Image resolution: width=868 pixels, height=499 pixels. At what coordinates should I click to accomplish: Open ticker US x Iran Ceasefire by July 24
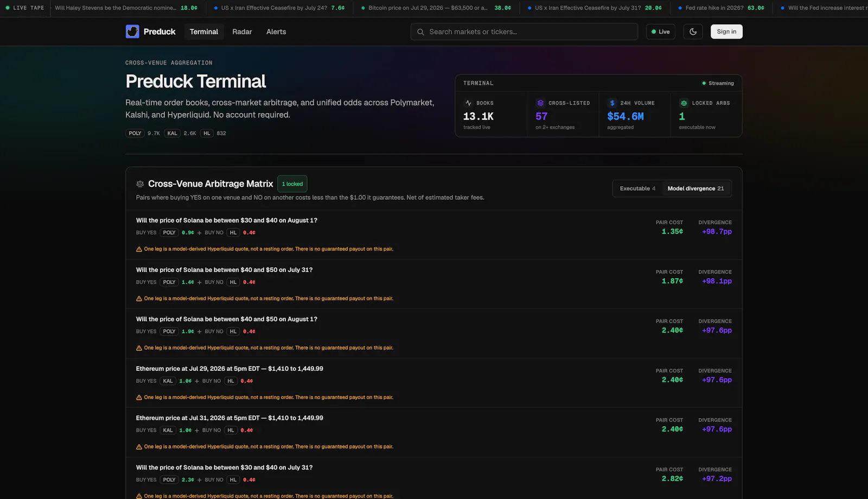[x=279, y=8]
